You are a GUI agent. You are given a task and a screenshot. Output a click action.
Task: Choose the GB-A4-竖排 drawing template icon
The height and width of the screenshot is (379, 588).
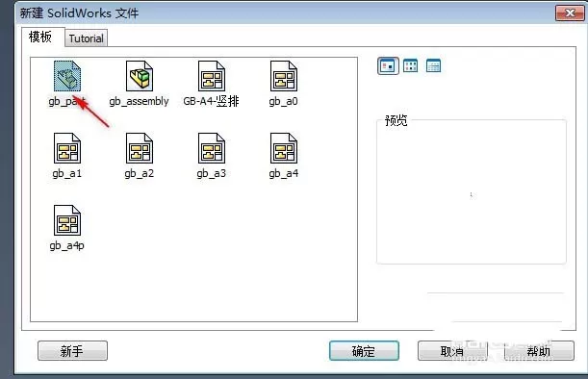[211, 76]
